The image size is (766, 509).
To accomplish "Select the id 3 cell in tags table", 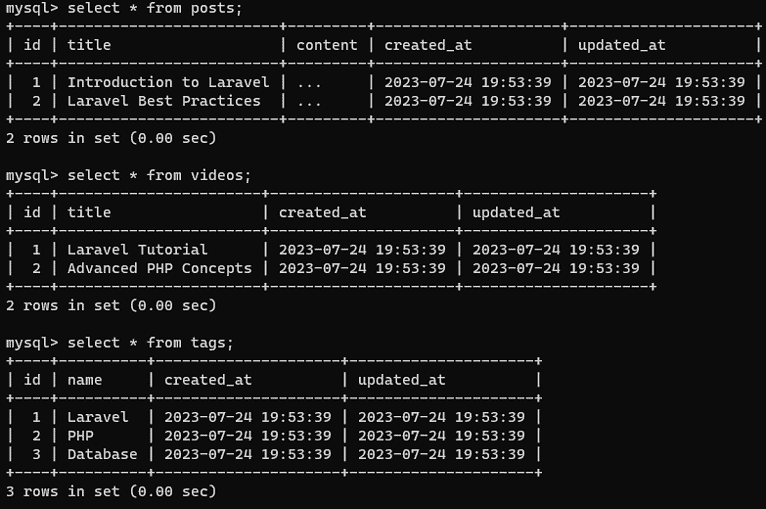I will coord(36,454).
